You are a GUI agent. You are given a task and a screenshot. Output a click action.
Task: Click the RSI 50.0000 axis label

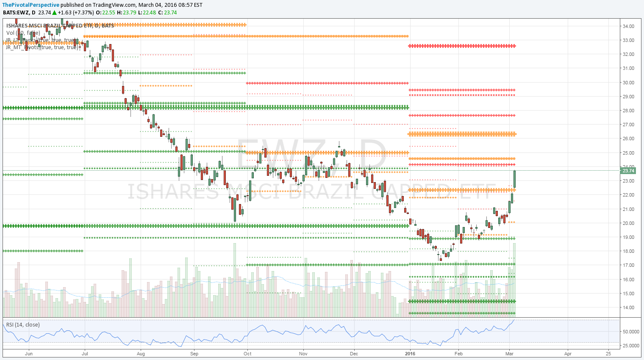tap(631, 332)
